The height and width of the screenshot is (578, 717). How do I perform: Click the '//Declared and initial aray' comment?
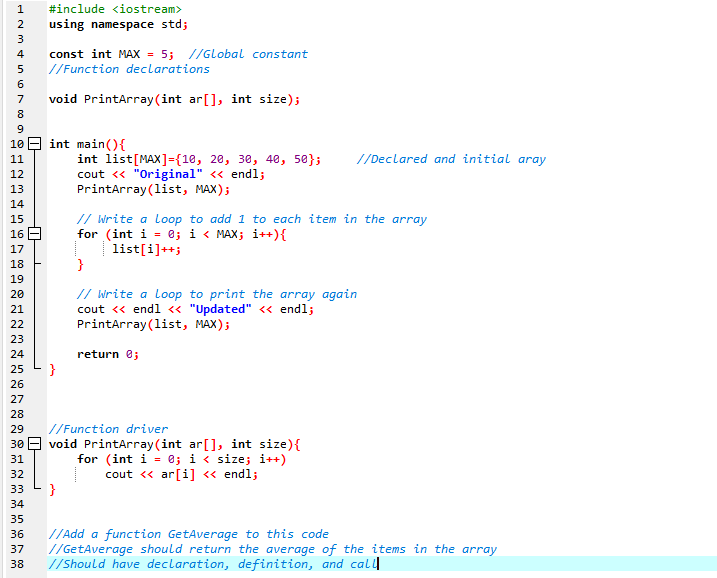click(451, 159)
